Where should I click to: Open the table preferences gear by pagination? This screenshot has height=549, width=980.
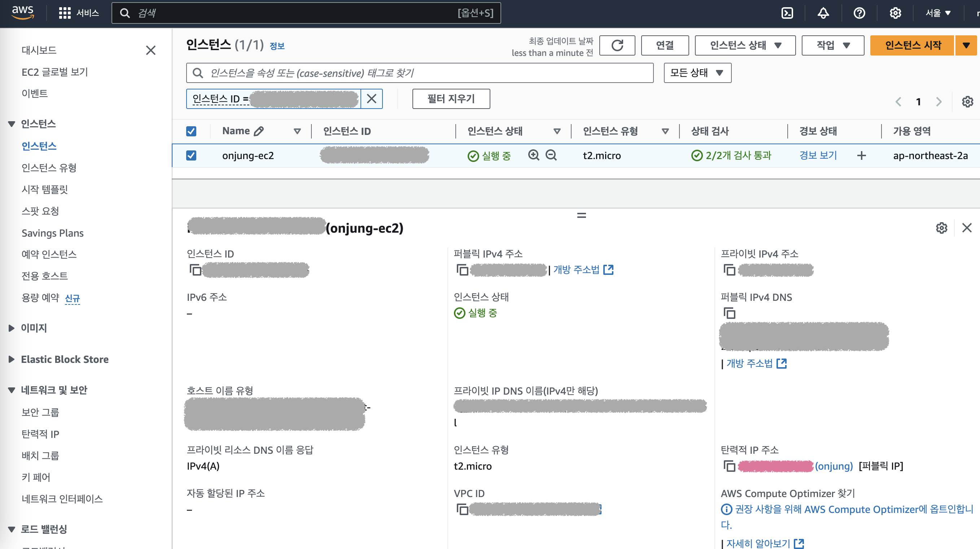pos(967,101)
